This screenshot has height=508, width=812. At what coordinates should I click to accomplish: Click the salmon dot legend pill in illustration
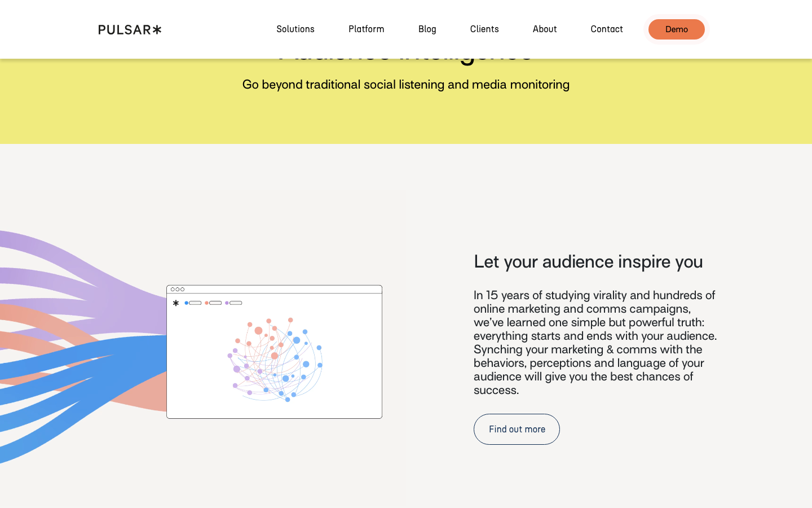213,303
